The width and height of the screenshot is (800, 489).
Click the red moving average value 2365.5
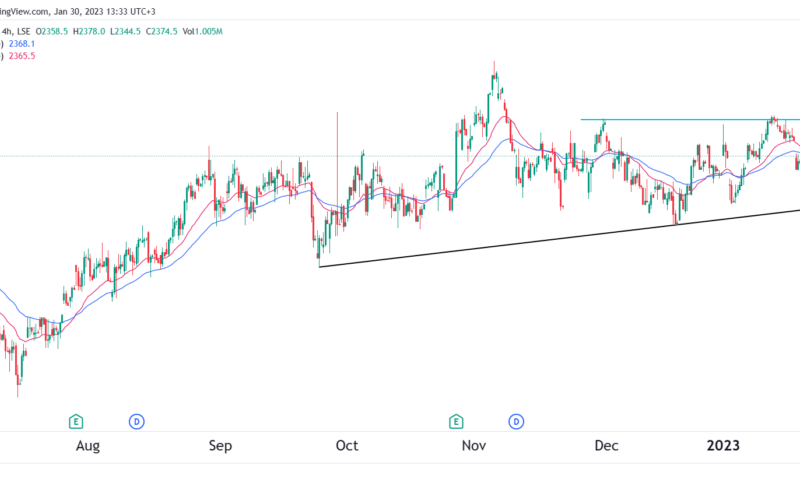click(23, 57)
